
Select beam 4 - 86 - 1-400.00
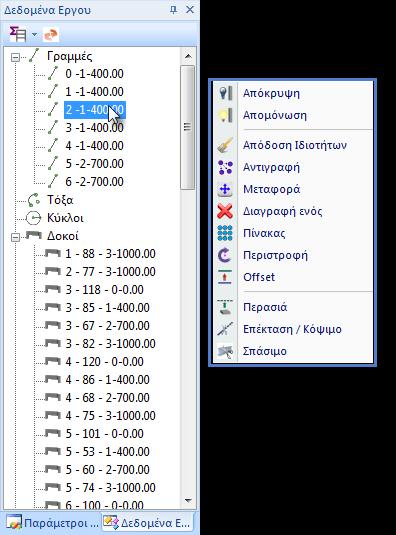[107, 380]
